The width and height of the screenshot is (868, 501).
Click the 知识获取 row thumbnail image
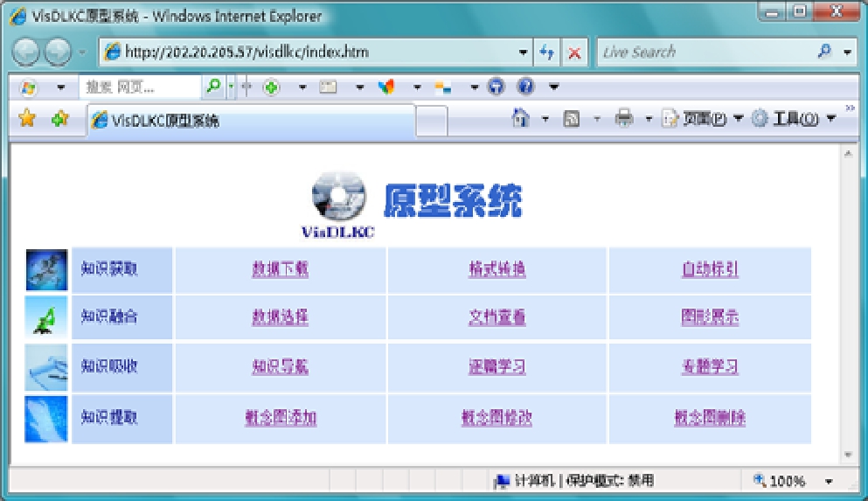tap(46, 269)
